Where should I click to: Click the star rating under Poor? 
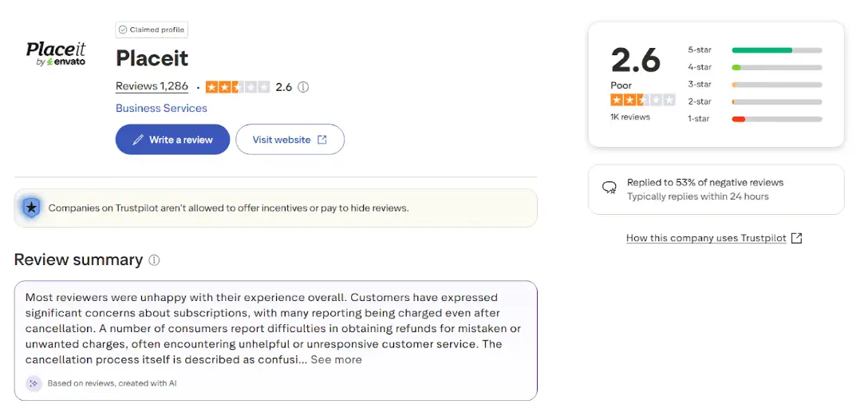point(642,100)
